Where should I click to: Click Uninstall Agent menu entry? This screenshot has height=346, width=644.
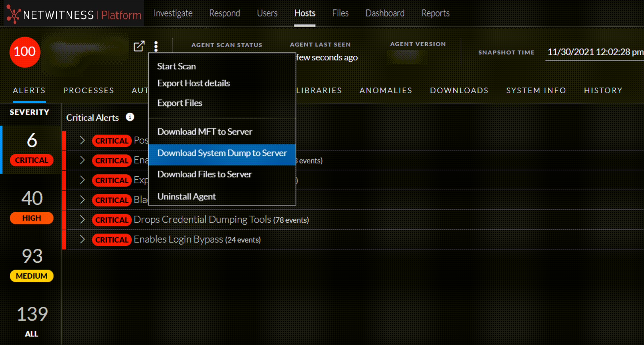point(186,197)
